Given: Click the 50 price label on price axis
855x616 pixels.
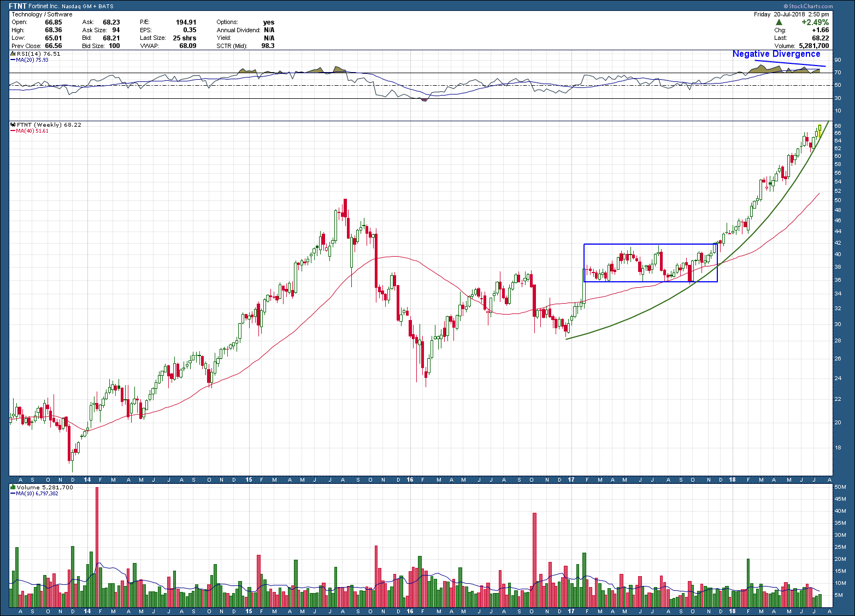Looking at the screenshot, I should pos(838,200).
